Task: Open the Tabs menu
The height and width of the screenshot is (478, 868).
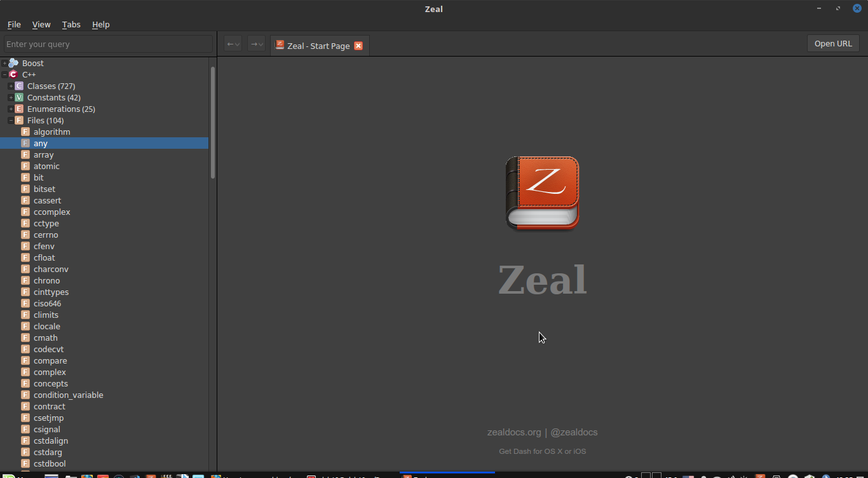Action: click(71, 24)
